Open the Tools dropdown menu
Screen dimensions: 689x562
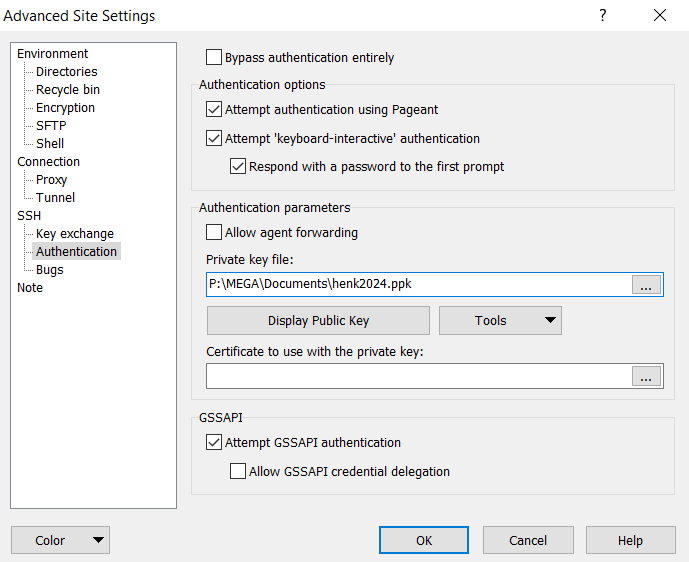point(500,321)
